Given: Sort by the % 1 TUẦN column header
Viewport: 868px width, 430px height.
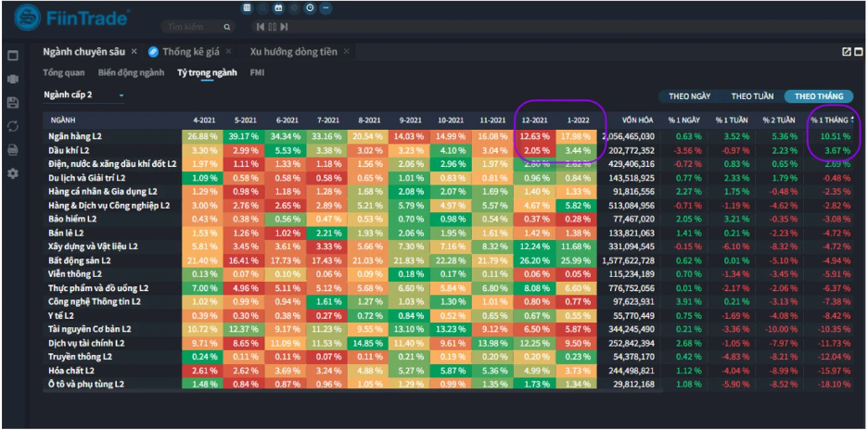Looking at the screenshot, I should [x=732, y=120].
